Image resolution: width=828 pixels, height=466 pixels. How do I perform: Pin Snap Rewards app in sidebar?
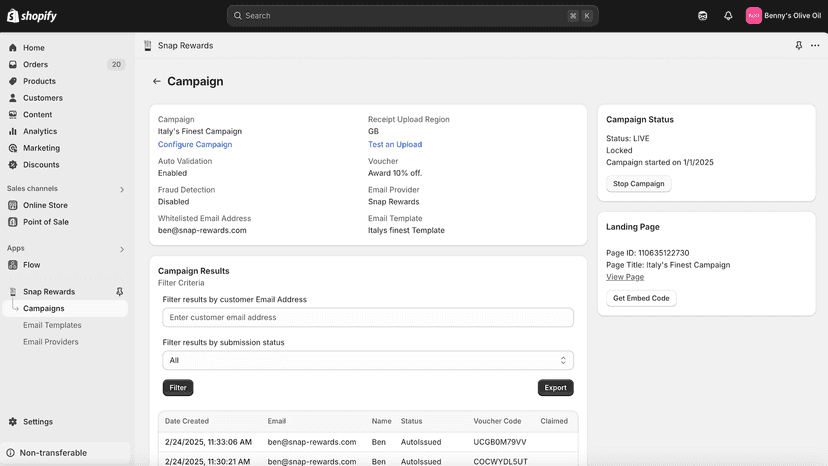119,292
